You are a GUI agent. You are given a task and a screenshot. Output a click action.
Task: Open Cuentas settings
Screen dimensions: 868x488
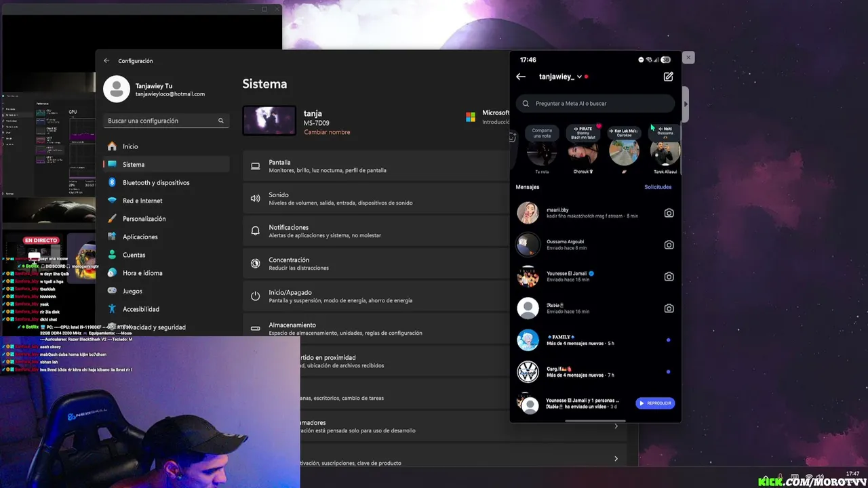pos(166,255)
